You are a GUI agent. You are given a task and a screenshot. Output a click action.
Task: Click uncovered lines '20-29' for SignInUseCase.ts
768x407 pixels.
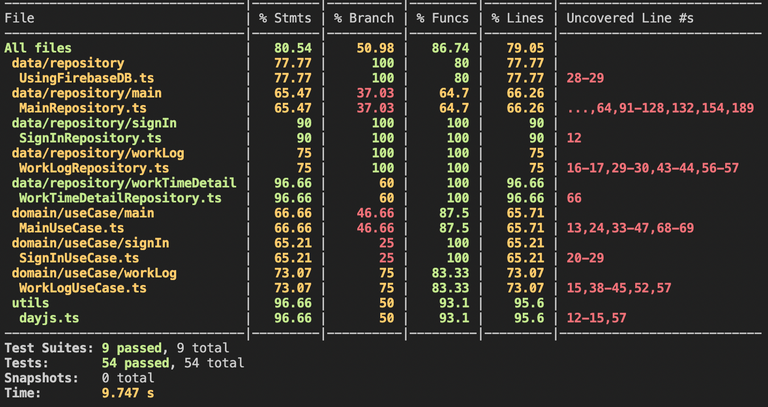click(x=585, y=258)
